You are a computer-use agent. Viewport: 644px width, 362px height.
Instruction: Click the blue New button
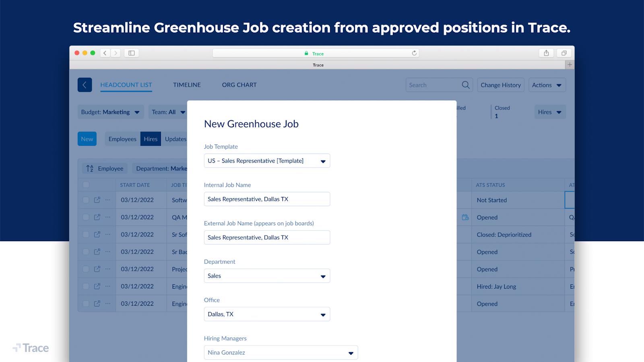click(x=87, y=139)
